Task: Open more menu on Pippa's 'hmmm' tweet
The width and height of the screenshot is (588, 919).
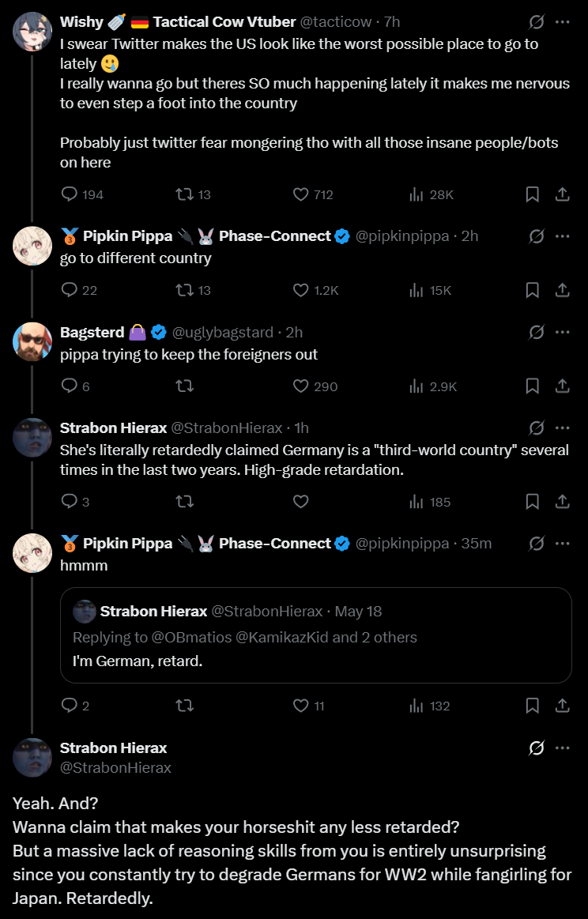Action: pyautogui.click(x=562, y=544)
